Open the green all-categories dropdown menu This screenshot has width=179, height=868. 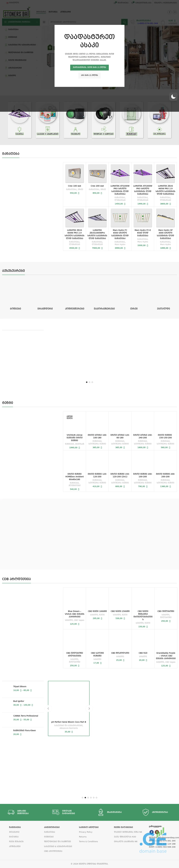coord(21,22)
